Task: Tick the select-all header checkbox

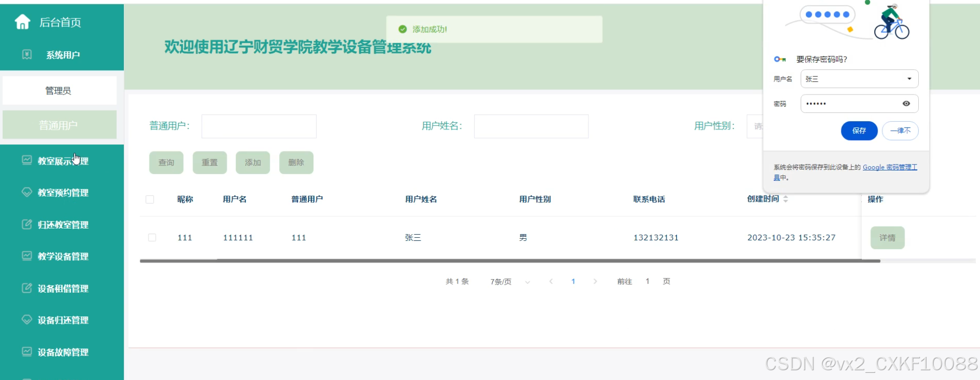Action: click(x=150, y=199)
